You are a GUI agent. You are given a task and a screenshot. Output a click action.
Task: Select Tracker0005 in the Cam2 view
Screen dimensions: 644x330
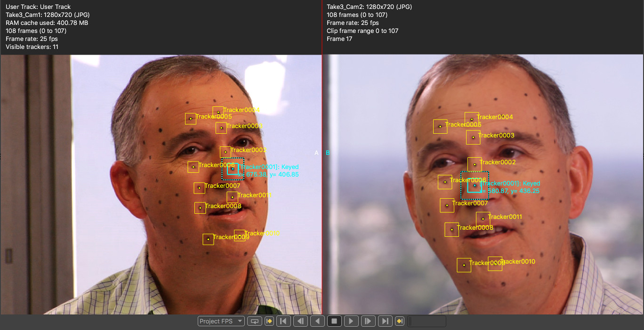(440, 126)
